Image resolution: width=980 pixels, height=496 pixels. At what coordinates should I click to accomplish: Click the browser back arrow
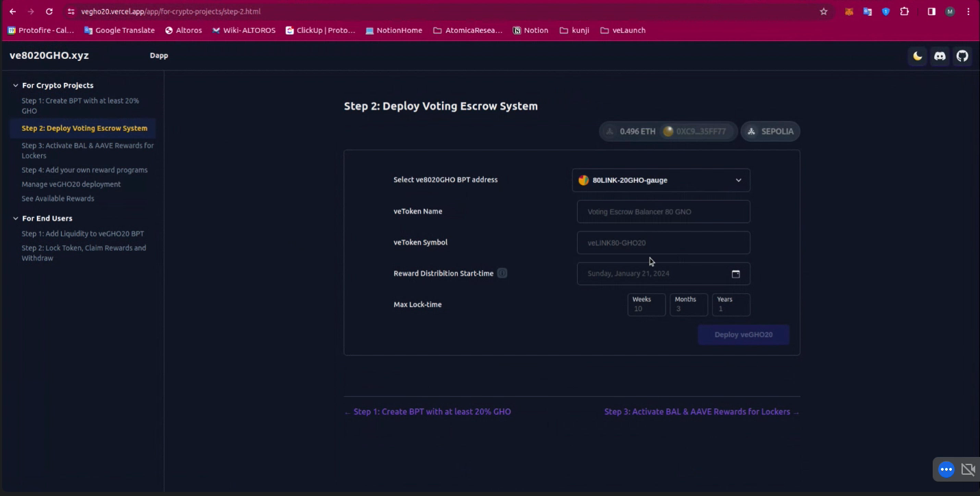point(12,12)
